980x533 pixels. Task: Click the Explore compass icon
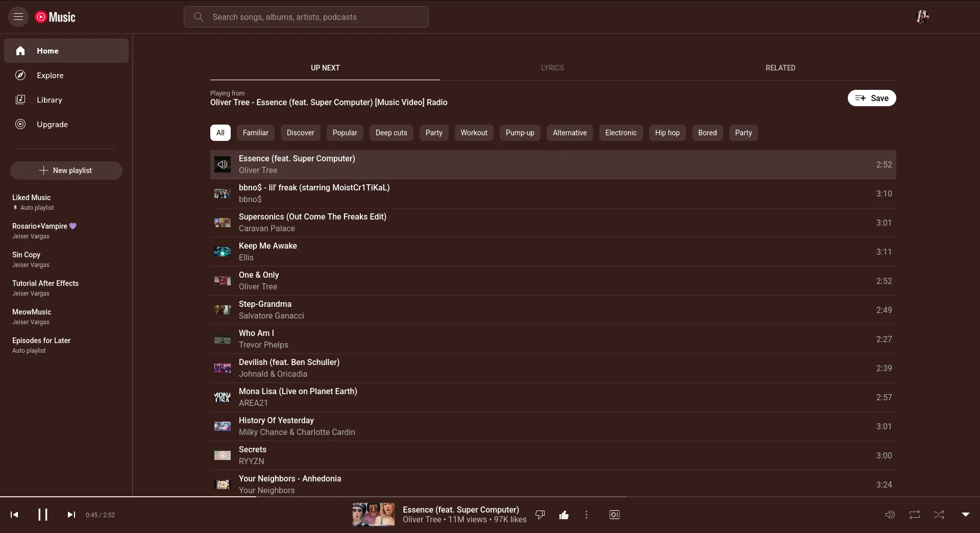(x=20, y=75)
